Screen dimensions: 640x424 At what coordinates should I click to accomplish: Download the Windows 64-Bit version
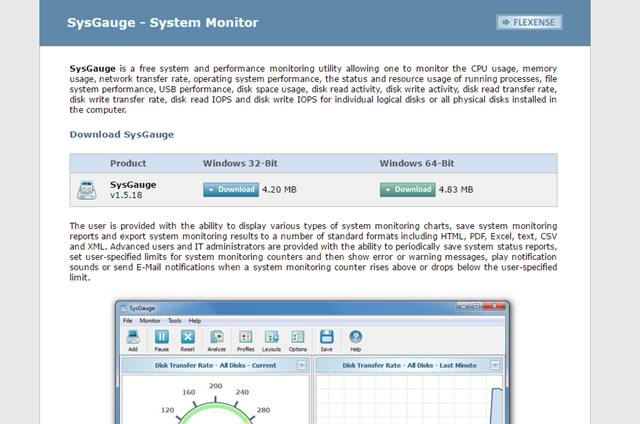point(407,190)
